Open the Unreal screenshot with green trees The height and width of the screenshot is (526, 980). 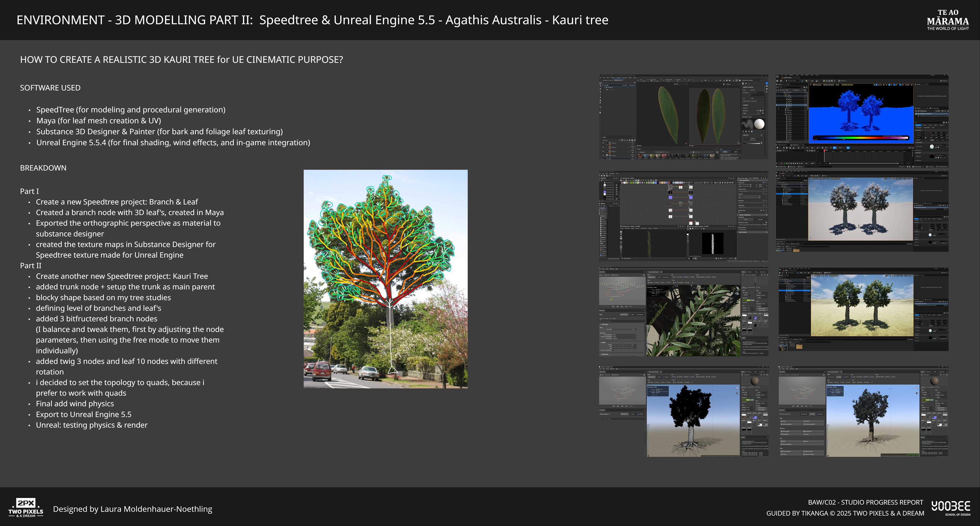pos(863,309)
